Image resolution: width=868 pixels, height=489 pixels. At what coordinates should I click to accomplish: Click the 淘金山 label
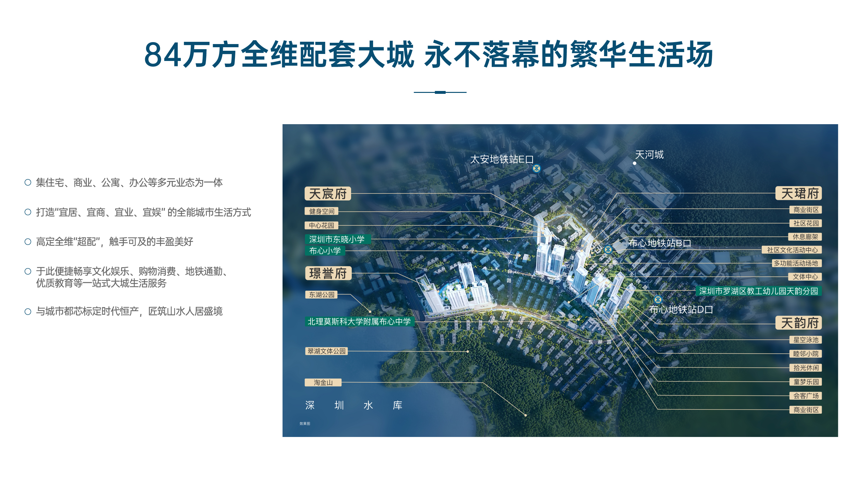click(323, 382)
